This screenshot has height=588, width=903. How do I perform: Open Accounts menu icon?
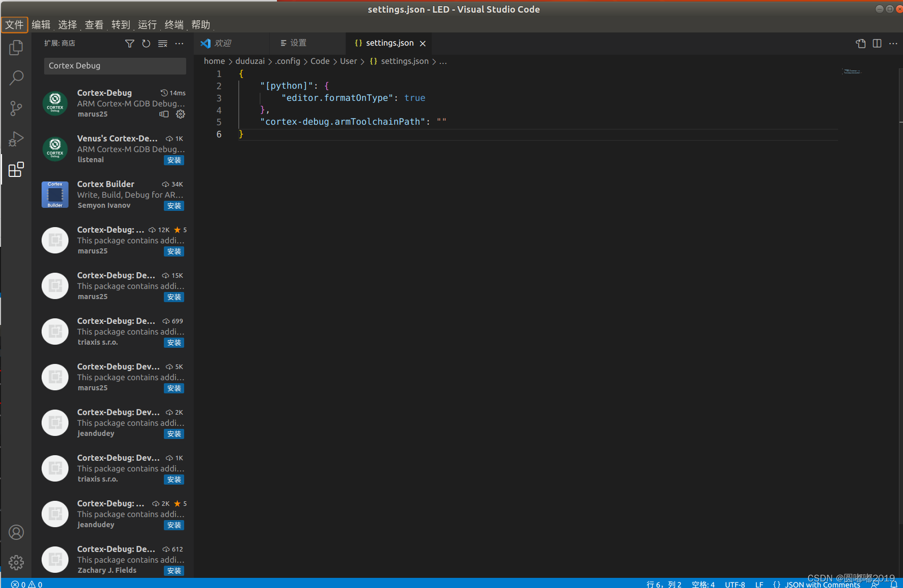[16, 532]
